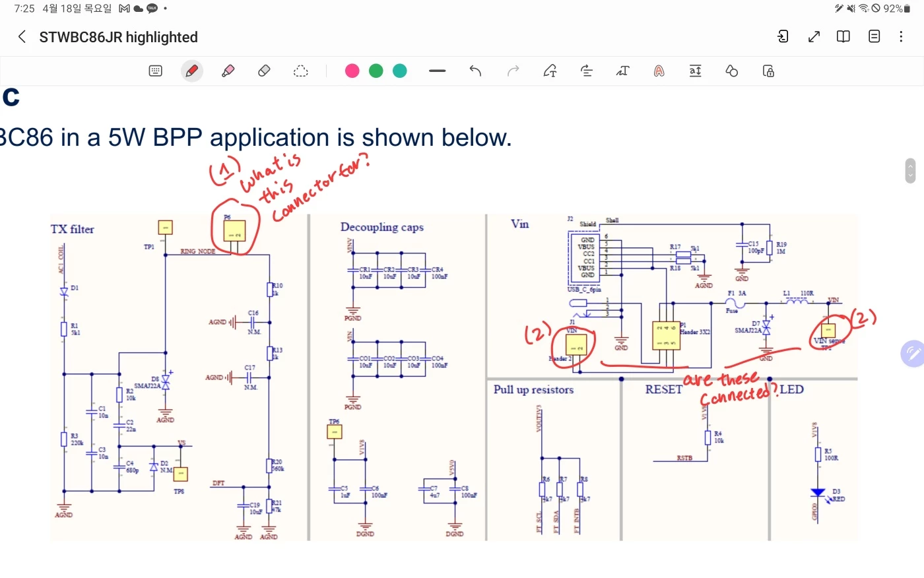Open the pen stroke thickness setting
This screenshot has height=578, width=924.
point(438,71)
